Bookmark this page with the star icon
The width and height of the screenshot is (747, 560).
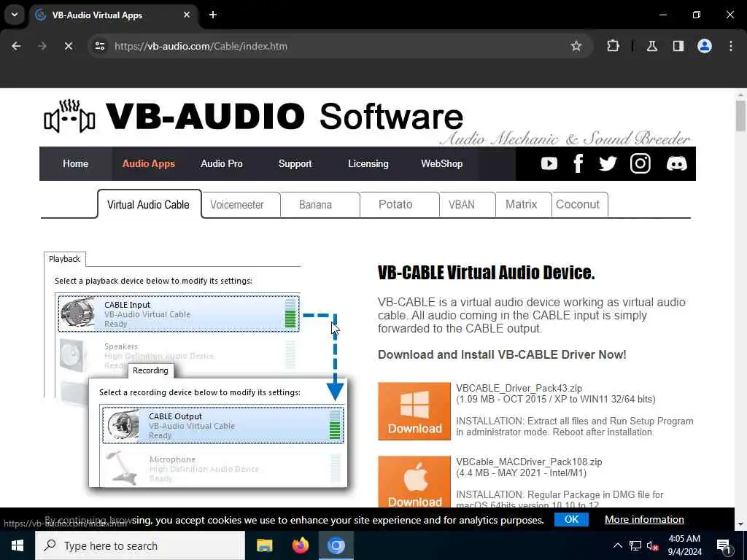(x=576, y=46)
